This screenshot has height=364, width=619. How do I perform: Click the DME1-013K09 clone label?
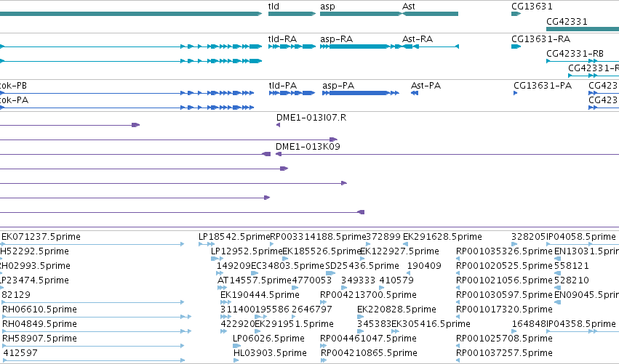coord(308,147)
